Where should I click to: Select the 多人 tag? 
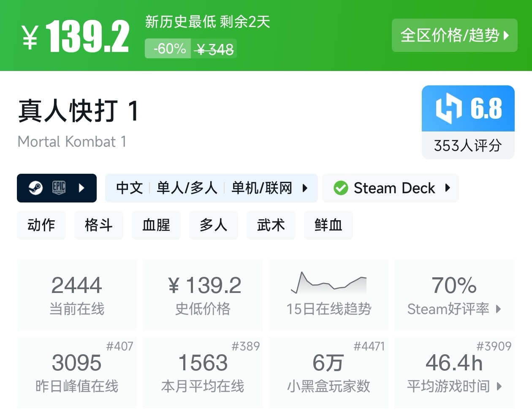pyautogui.click(x=214, y=225)
